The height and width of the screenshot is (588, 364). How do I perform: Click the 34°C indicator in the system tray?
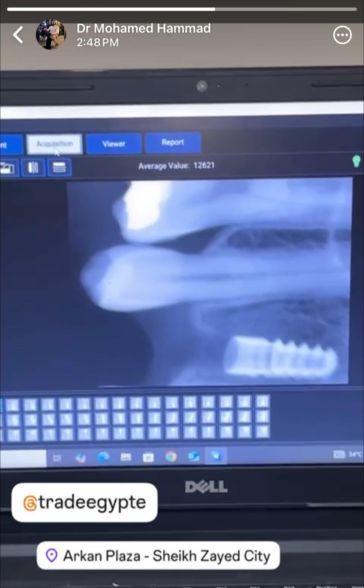[x=355, y=454]
